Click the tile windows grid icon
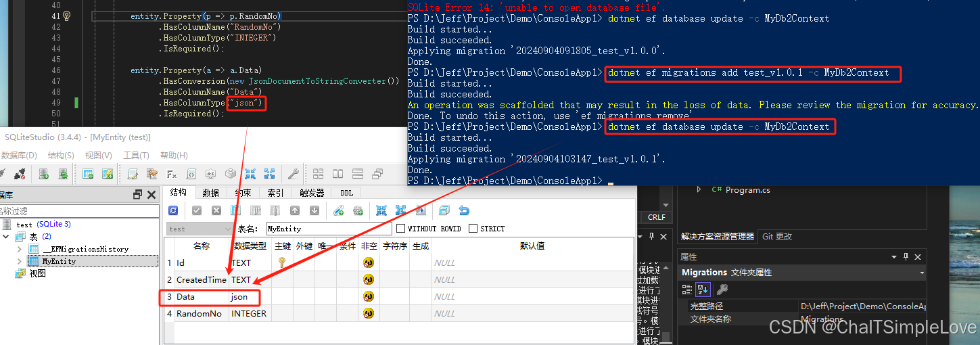This screenshot has width=980, height=345. point(318,174)
